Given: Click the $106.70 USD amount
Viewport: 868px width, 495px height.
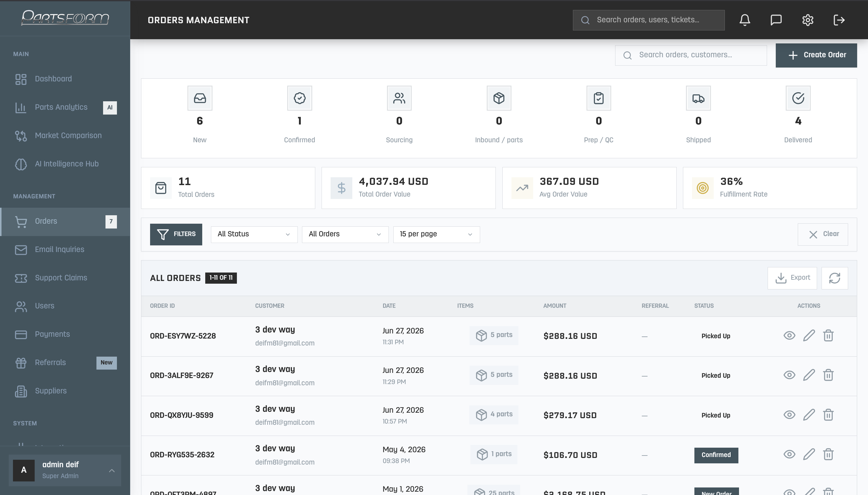Looking at the screenshot, I should coord(570,455).
